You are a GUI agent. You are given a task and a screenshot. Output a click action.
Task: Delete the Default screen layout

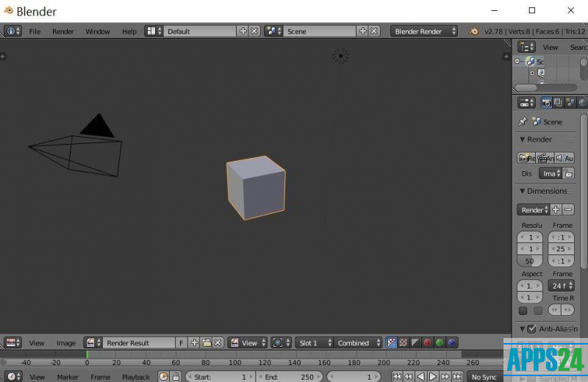tap(254, 31)
